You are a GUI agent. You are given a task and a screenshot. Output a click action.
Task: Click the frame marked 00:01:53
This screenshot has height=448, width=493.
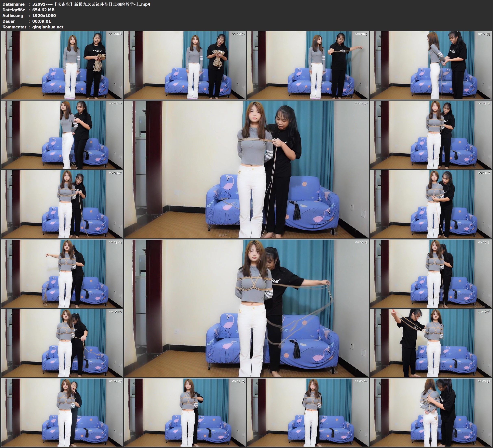431,65
